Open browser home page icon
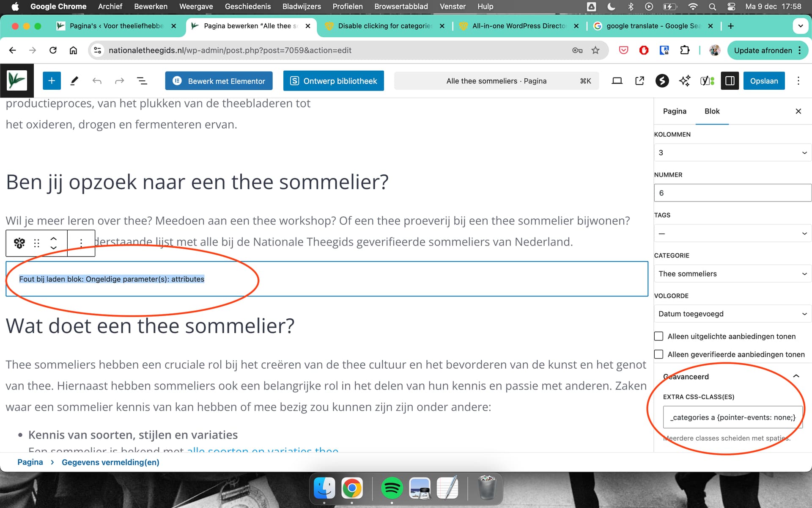 [73, 50]
